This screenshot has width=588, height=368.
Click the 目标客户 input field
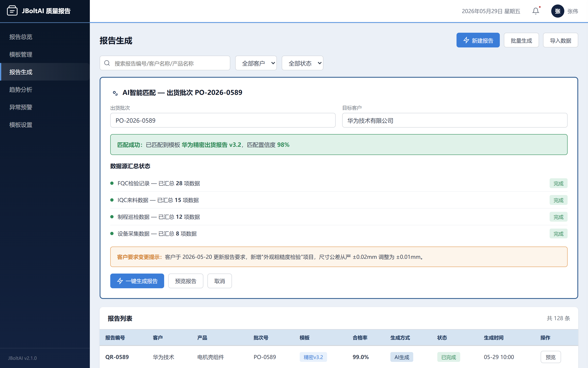[x=455, y=120]
